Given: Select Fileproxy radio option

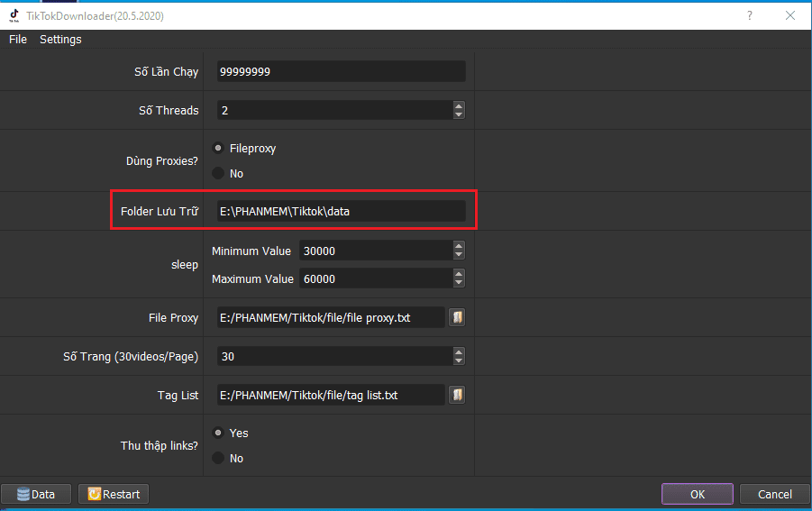Looking at the screenshot, I should [217, 148].
